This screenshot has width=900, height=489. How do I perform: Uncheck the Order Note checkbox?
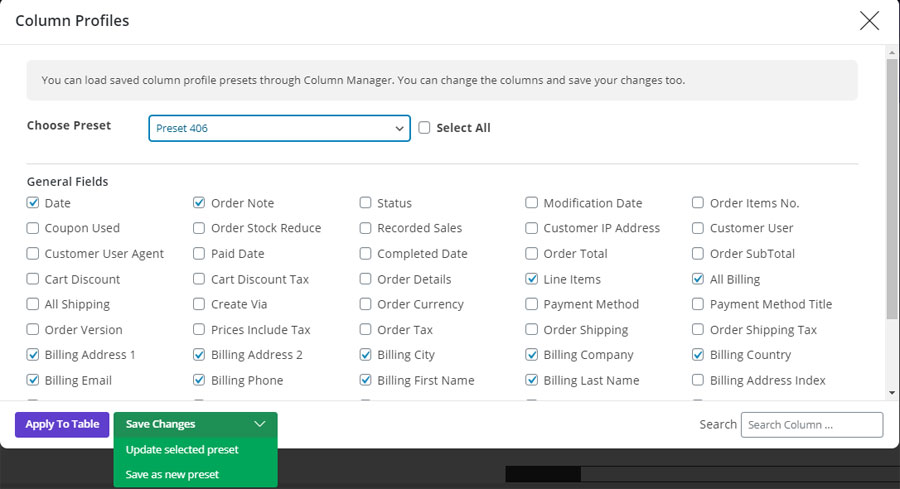[x=200, y=203]
